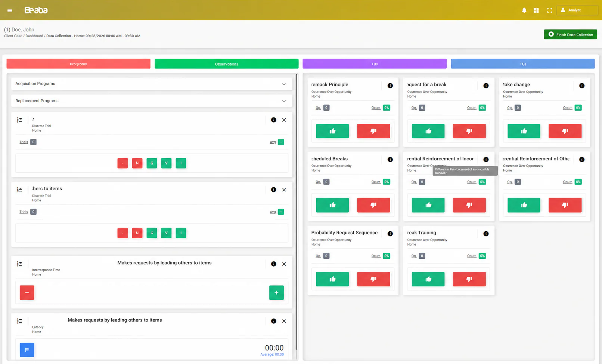Image resolution: width=602 pixels, height=364 pixels.
Task: Show info for the Latency program
Action: pos(274,321)
